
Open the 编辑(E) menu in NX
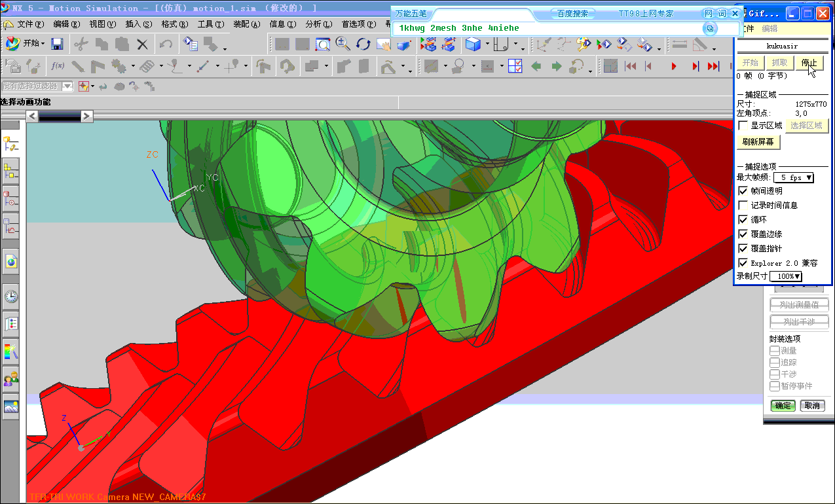[x=66, y=24]
